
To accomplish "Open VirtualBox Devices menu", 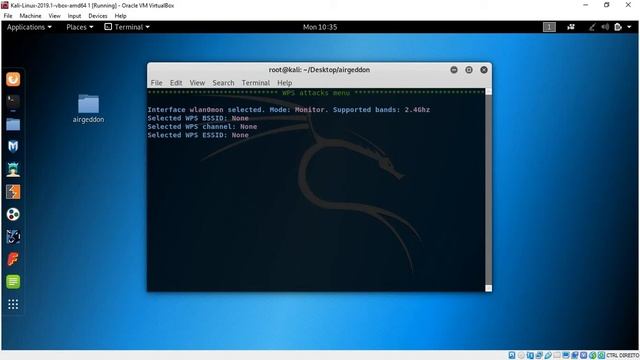I will click(x=98, y=16).
